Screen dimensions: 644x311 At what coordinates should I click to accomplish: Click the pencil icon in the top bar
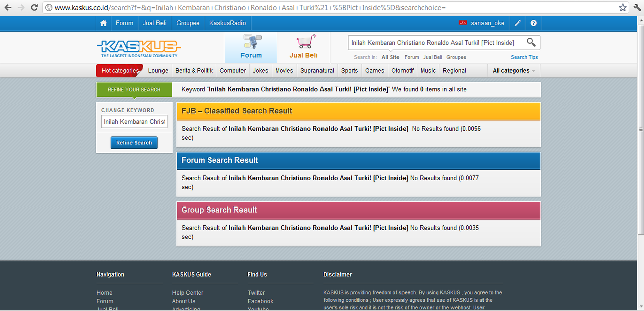pyautogui.click(x=518, y=23)
